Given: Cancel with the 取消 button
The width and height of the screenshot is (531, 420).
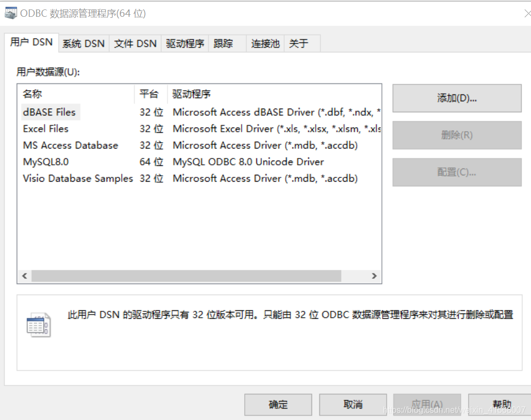Looking at the screenshot, I should [x=353, y=404].
